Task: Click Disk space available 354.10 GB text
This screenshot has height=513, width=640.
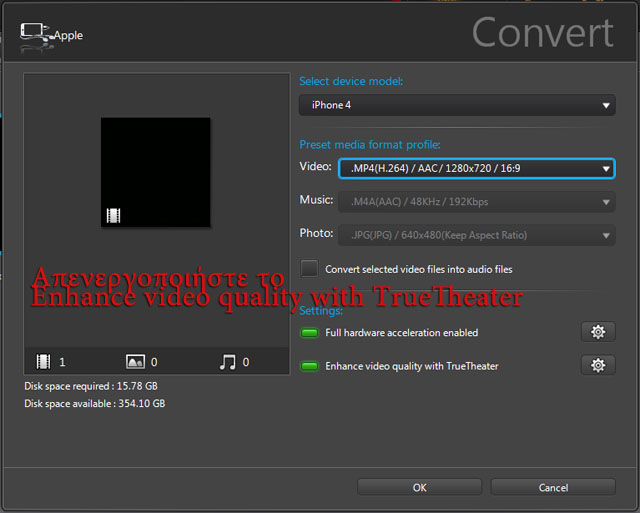Action: [x=95, y=404]
